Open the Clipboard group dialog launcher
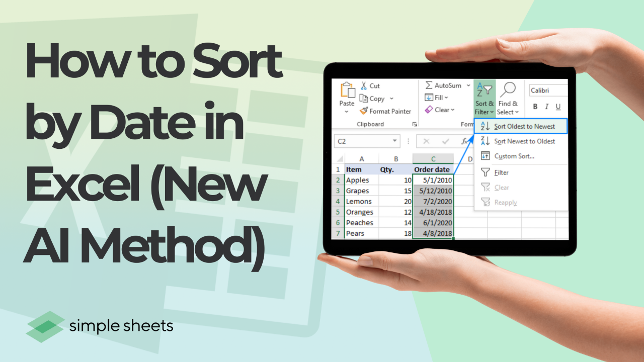Screen dimensions: 644x362 [415, 124]
